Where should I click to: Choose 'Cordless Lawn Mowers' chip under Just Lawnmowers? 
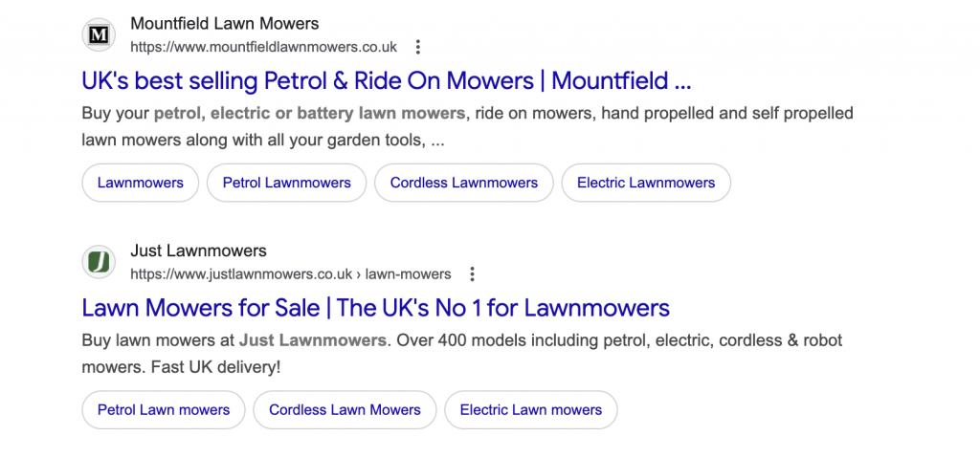[345, 410]
